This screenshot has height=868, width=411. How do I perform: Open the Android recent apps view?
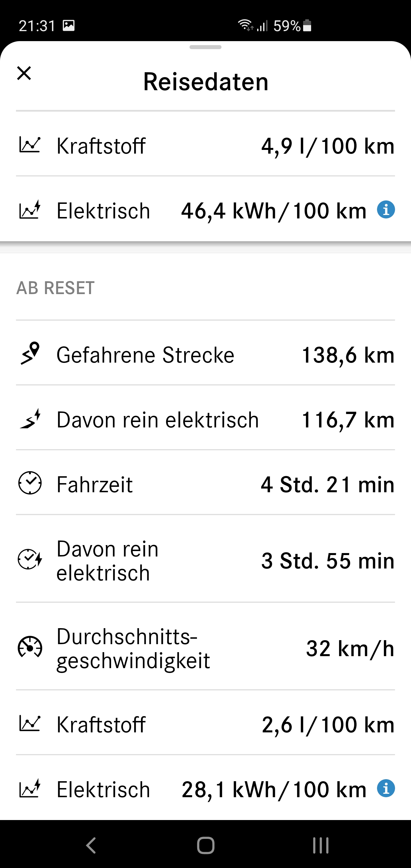(320, 845)
